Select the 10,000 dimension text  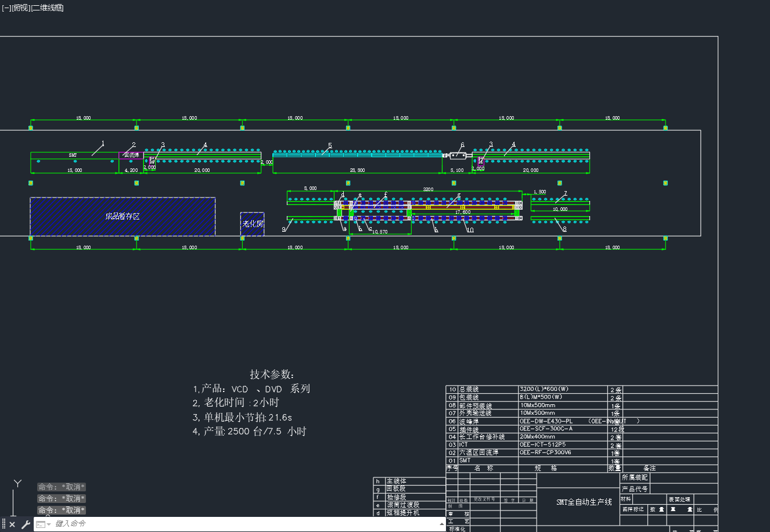(x=560, y=209)
